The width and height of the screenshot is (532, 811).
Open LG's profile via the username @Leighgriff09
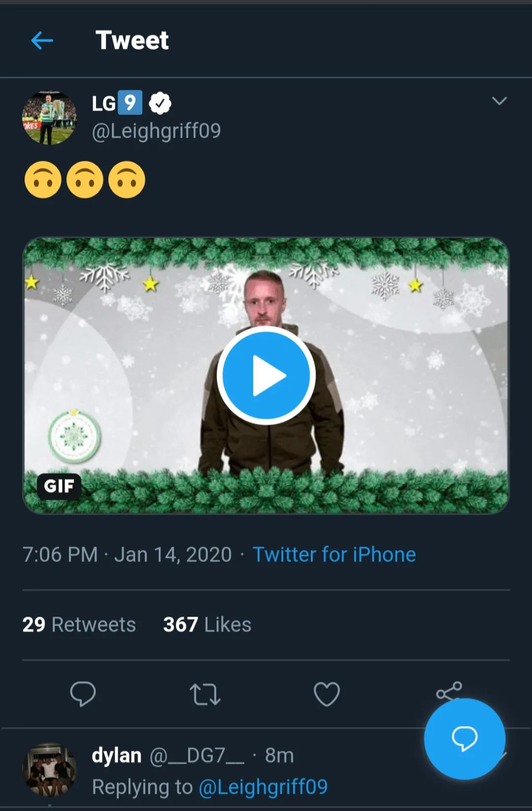click(156, 131)
